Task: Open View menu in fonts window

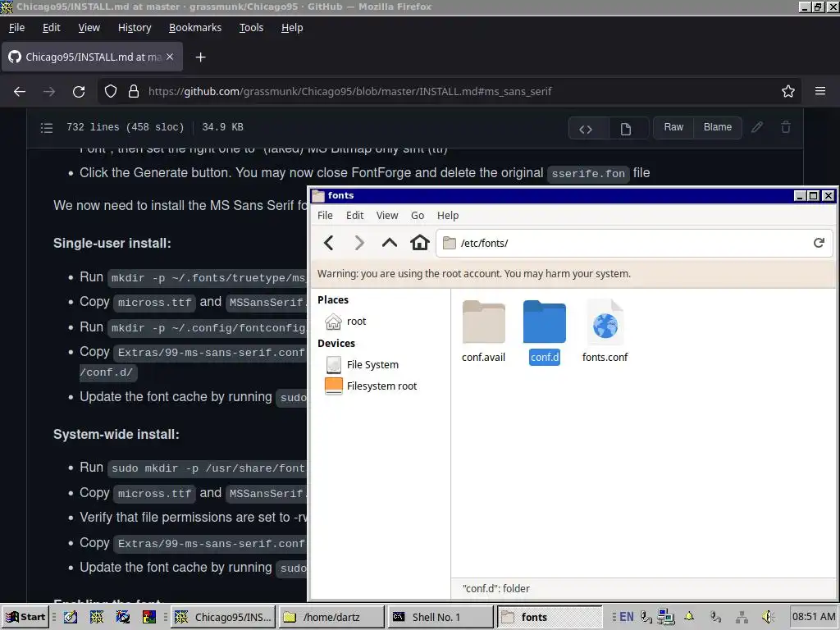Action: click(387, 216)
